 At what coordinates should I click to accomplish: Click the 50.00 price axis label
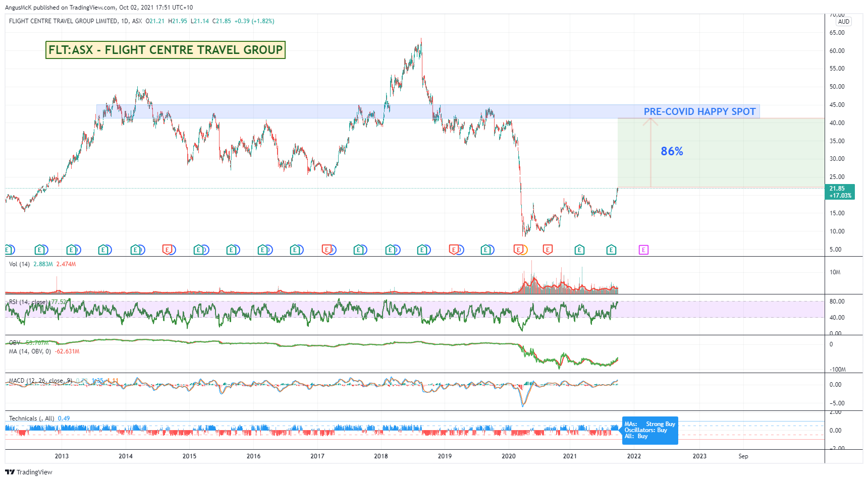coord(837,87)
